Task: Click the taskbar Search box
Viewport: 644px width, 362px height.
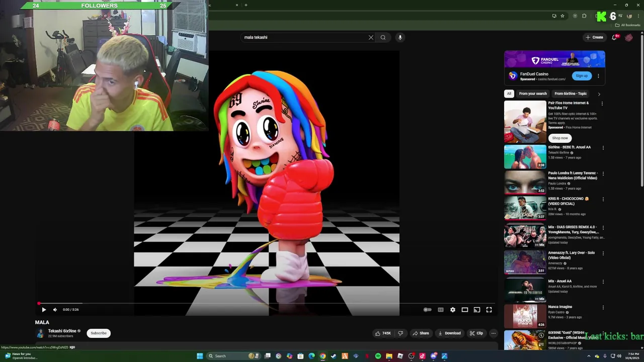Action: 232,356
